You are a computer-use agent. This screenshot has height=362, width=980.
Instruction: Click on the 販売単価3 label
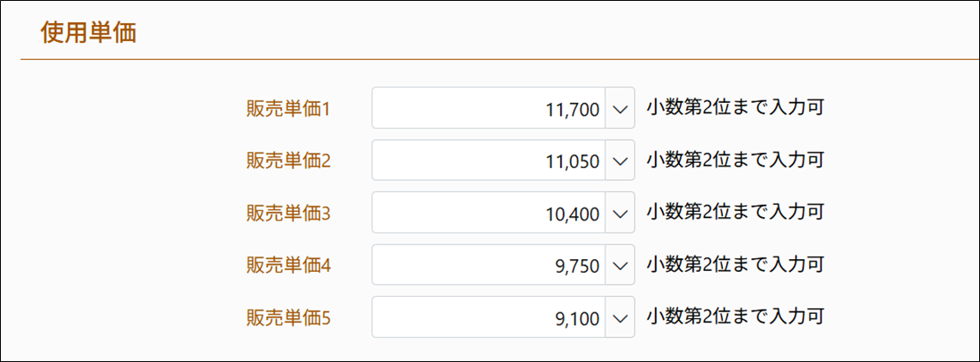point(288,214)
